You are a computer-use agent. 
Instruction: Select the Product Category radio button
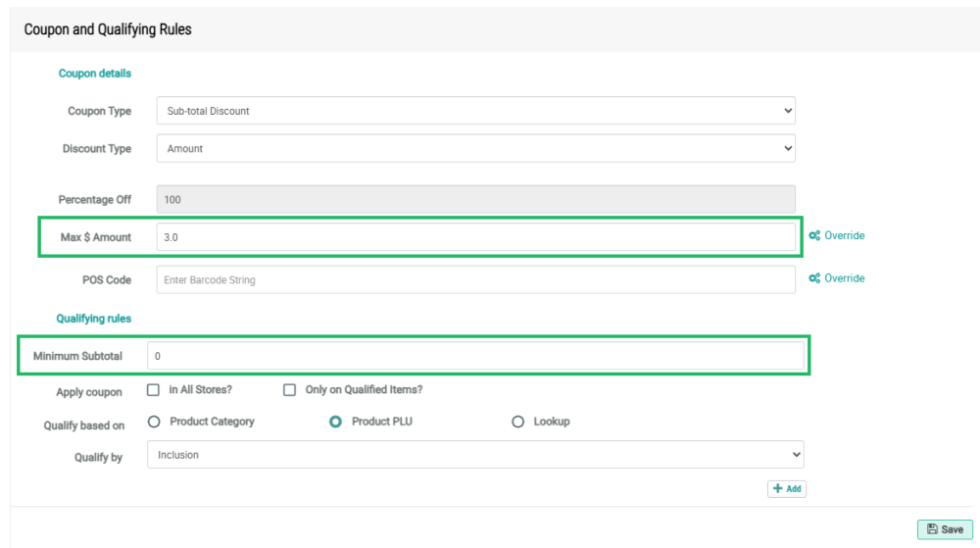click(153, 422)
